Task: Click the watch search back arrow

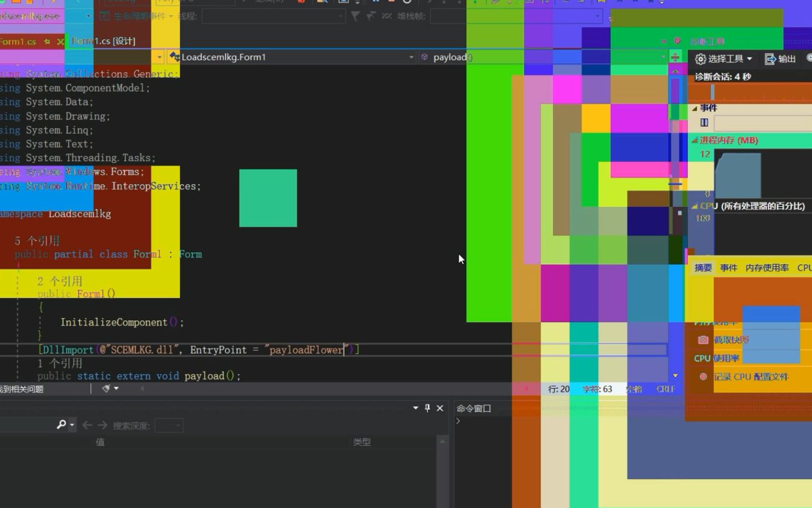Action: (87, 425)
